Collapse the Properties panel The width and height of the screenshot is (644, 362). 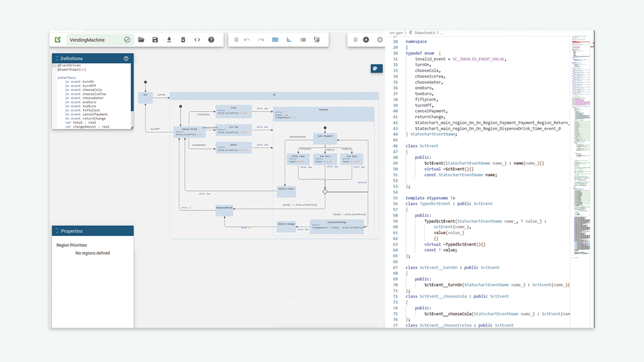[57, 231]
